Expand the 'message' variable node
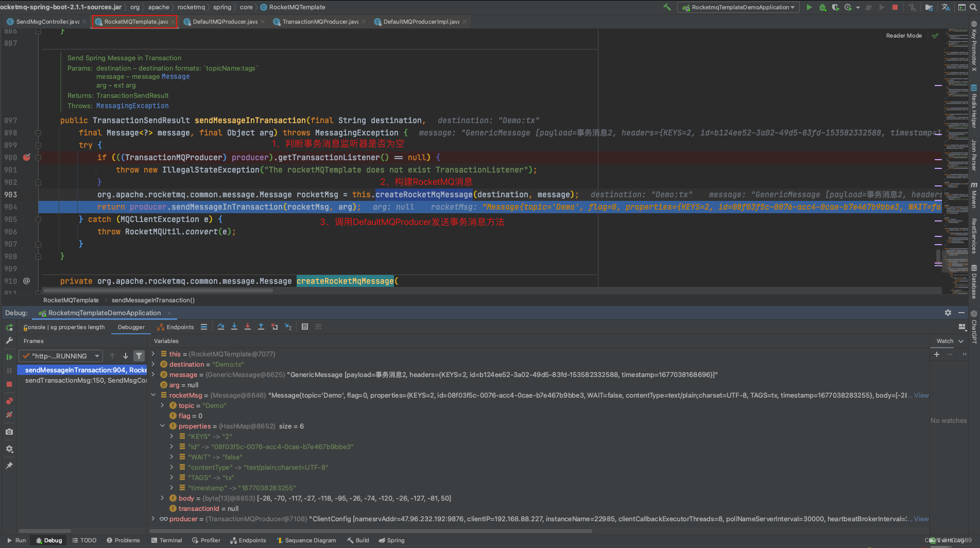The image size is (980, 548). click(153, 374)
